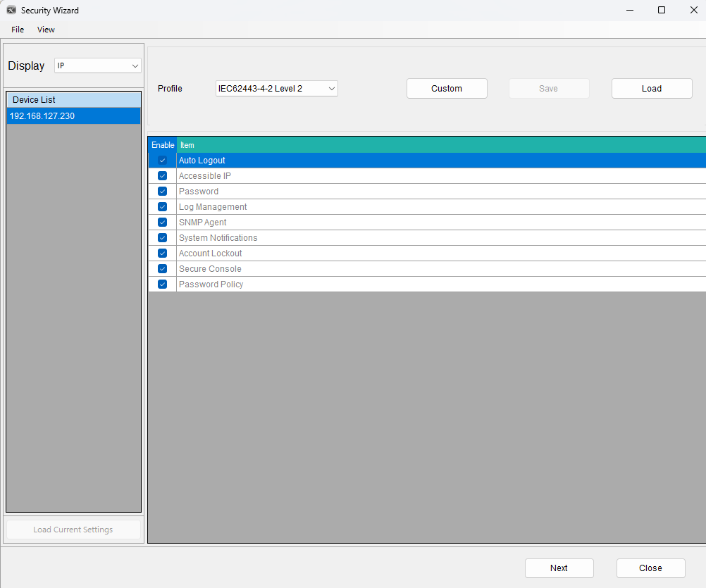Toggle the Password Policy checkbox
The height and width of the screenshot is (588, 706).
click(162, 284)
